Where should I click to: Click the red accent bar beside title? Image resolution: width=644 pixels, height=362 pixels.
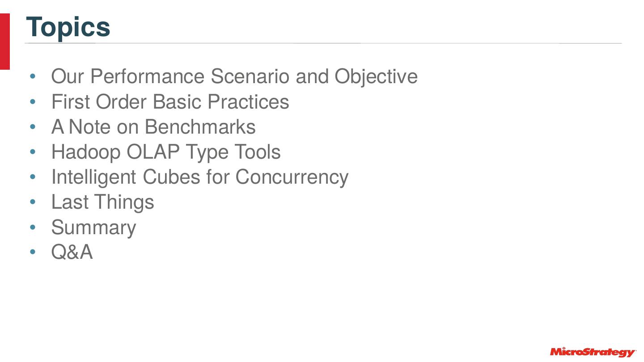(x=4, y=41)
